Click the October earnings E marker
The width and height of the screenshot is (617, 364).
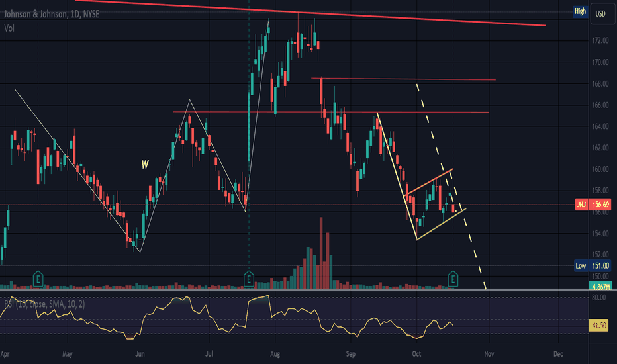(x=453, y=279)
